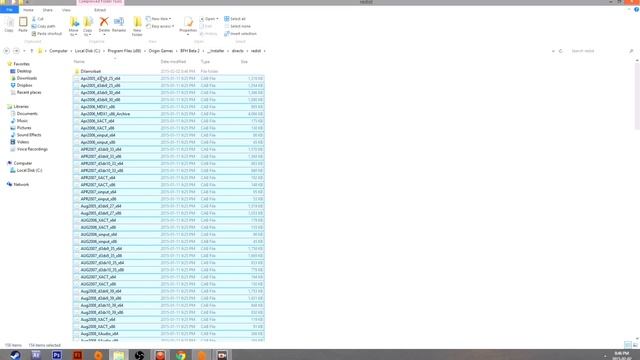Open Sound Effects in sidebar
Image resolution: width=640 pixels, height=360 pixels.
pos(29,135)
